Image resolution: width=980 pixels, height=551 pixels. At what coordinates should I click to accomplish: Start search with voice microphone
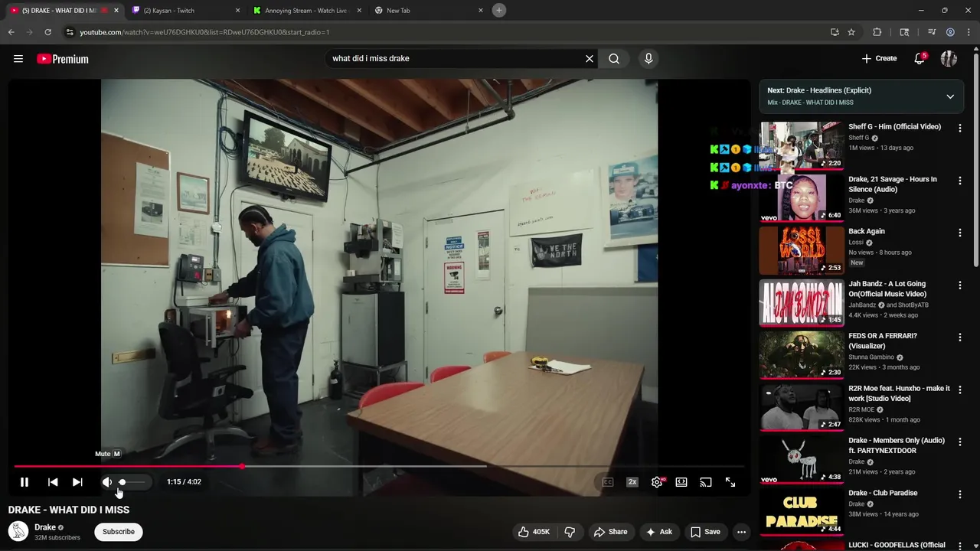tap(648, 59)
